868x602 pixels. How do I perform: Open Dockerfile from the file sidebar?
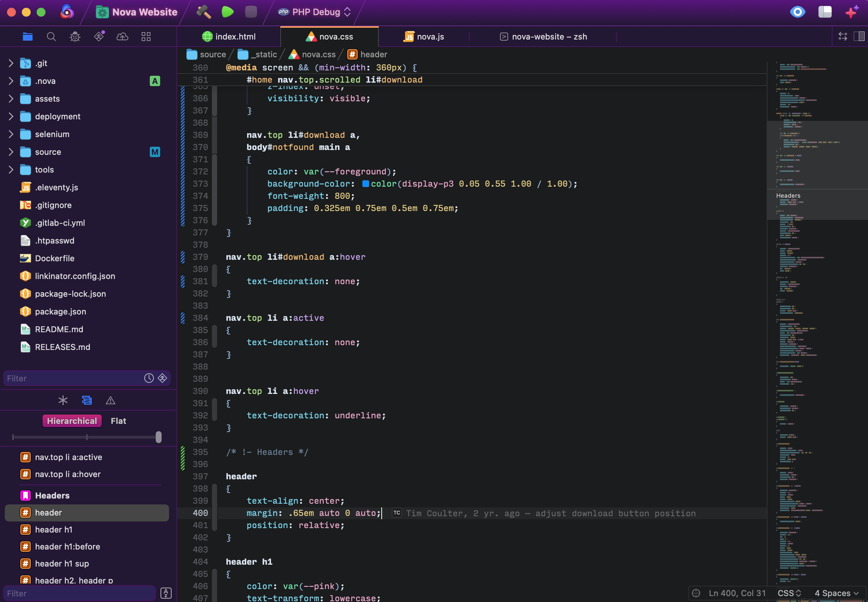55,258
